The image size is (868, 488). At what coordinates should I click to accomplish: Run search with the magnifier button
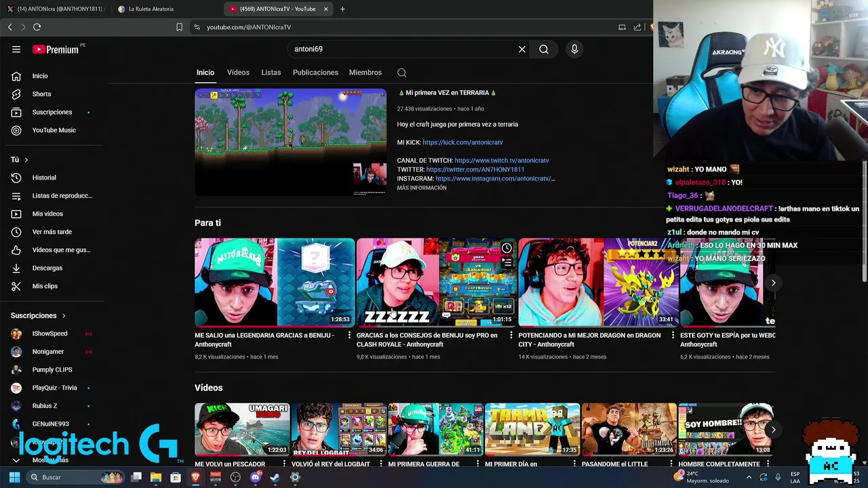544,49
